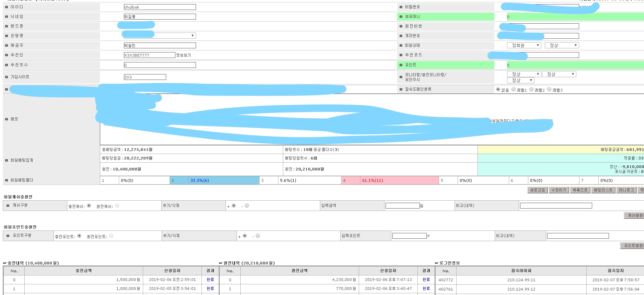Open the 정회원 member status dropdown
The image size is (644, 295).
coord(524,45)
